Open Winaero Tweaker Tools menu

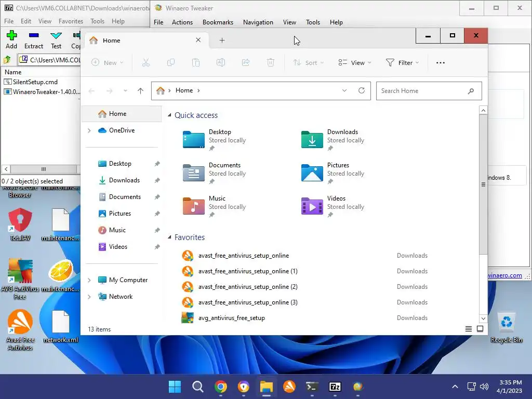[x=313, y=22]
